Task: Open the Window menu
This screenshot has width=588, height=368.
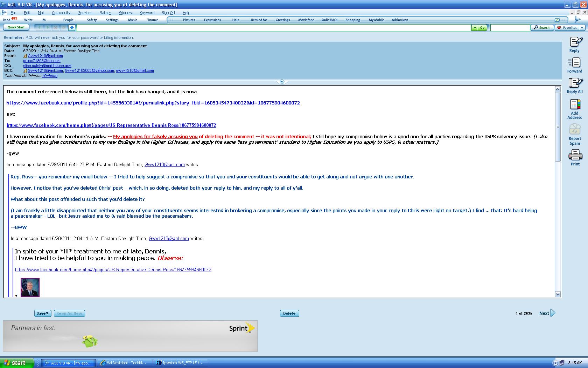Action: (125, 13)
